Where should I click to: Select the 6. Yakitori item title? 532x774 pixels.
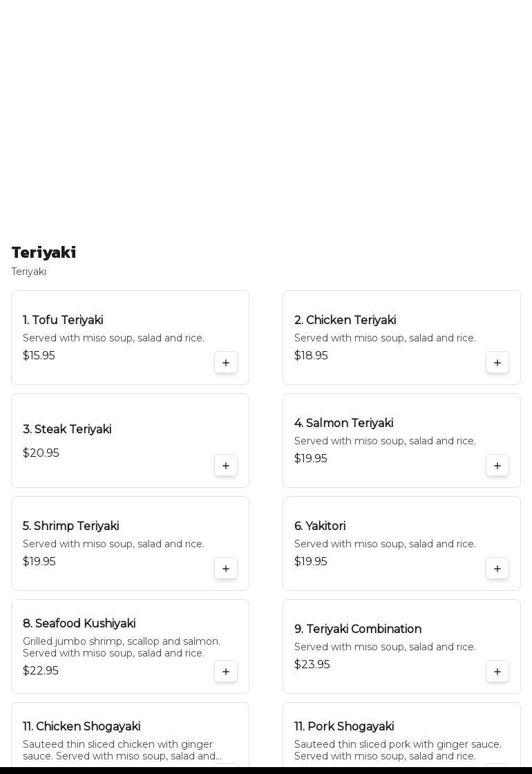click(x=320, y=526)
